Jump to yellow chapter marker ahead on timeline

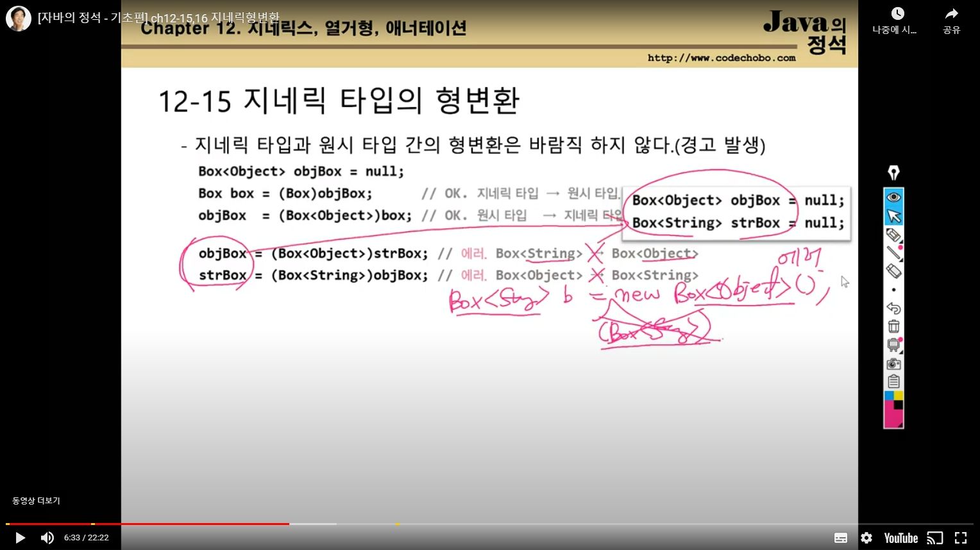[397, 524]
